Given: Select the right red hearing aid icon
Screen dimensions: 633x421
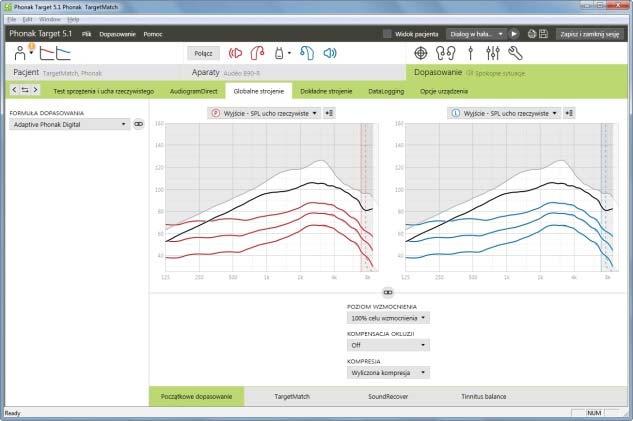Looking at the screenshot, I should (257, 53).
